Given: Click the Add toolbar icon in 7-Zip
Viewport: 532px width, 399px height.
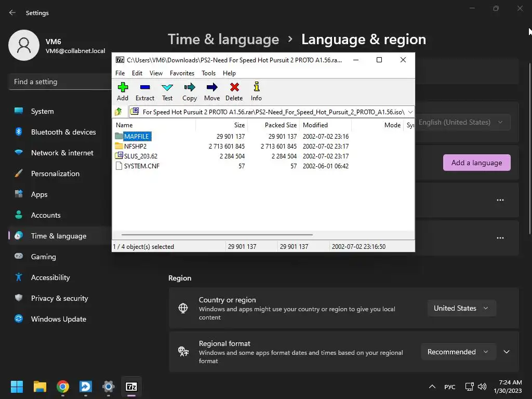Looking at the screenshot, I should click(x=123, y=91).
